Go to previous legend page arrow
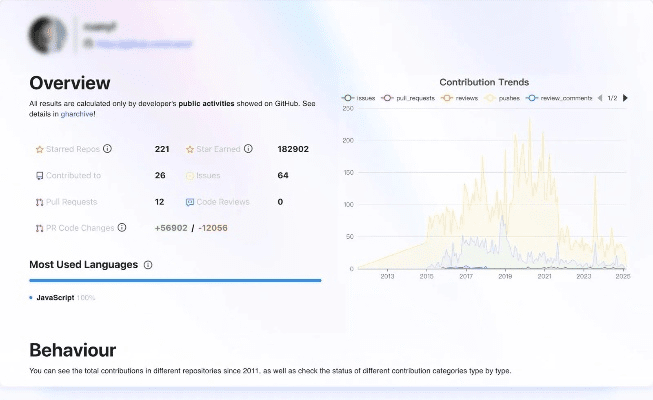 pyautogui.click(x=600, y=98)
